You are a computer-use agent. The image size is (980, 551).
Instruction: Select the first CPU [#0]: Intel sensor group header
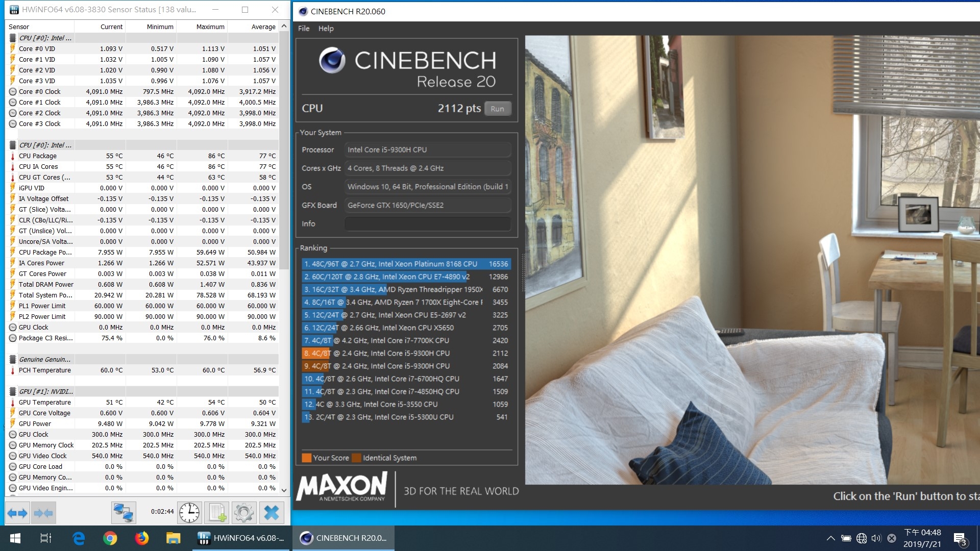(142, 38)
